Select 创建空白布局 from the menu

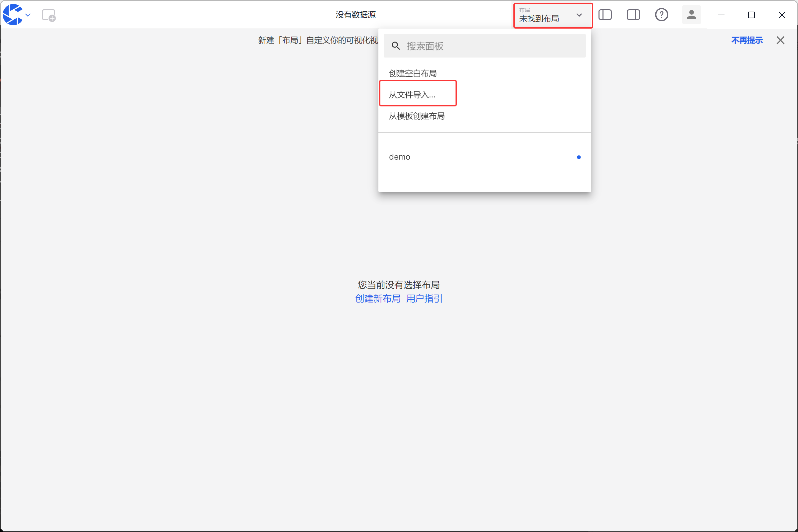click(413, 73)
